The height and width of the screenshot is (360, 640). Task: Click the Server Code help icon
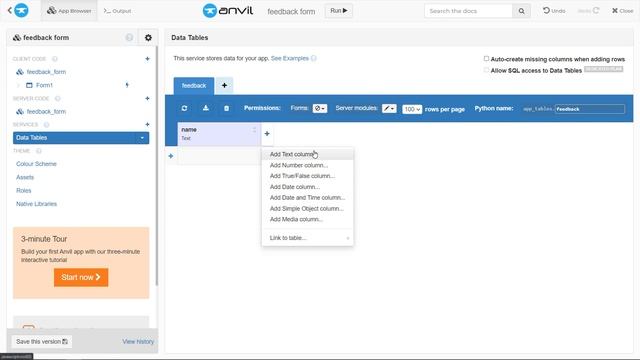tap(58, 98)
